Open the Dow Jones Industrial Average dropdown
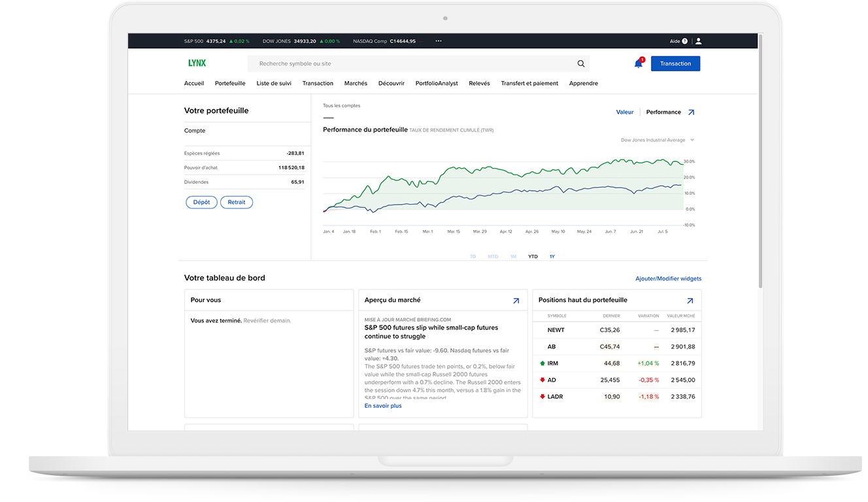The image size is (868, 502). (x=657, y=140)
